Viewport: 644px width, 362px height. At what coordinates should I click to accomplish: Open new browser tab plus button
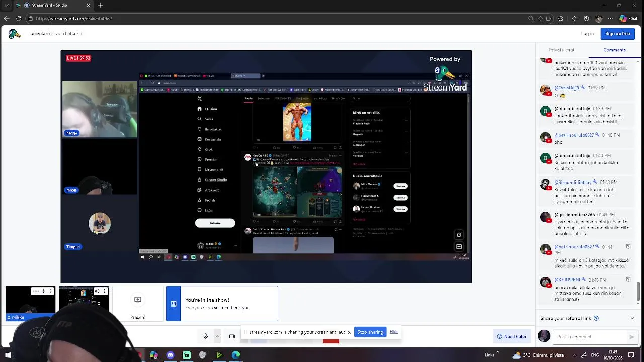click(100, 5)
